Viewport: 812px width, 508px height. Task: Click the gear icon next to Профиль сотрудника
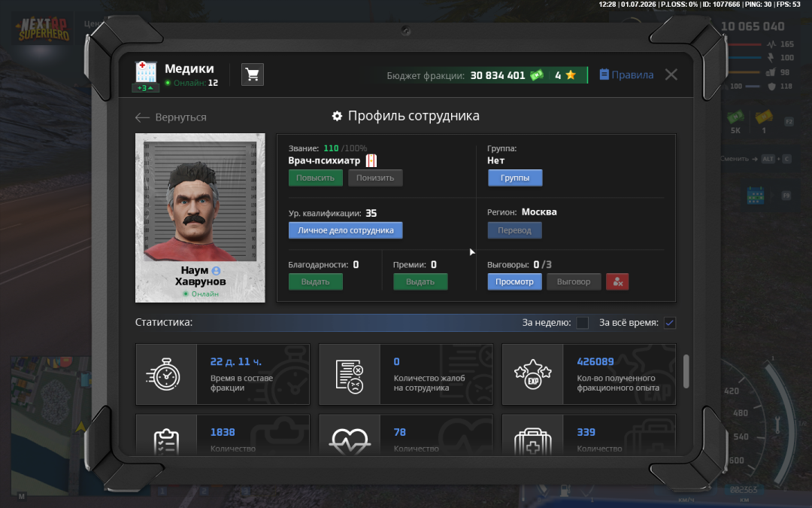[x=337, y=116]
